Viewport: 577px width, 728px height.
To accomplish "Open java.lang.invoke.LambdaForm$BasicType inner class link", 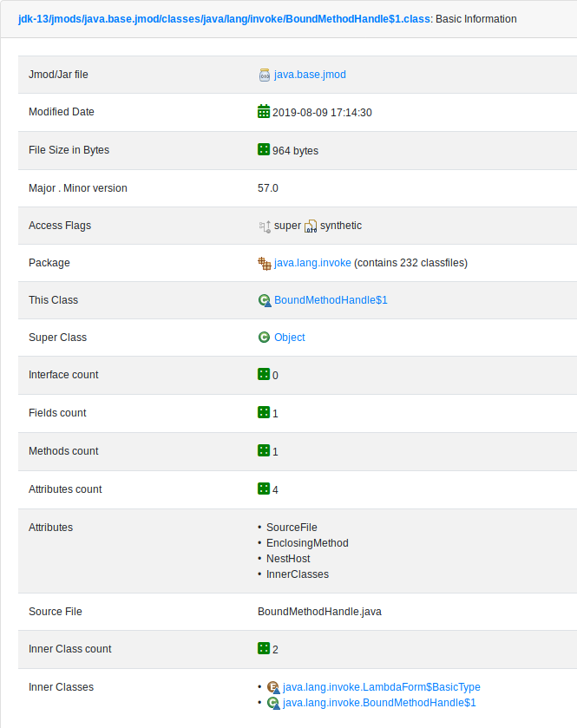I will tap(382, 687).
